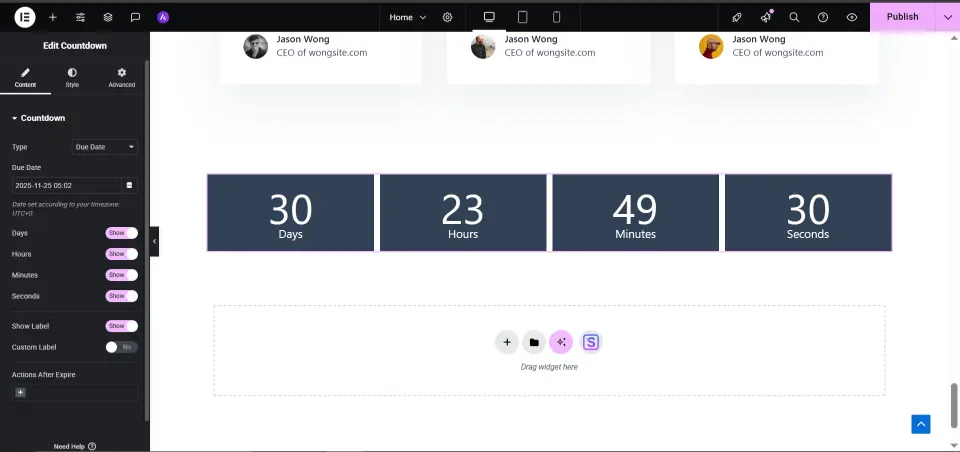Click the purple S widget icon
The width and height of the screenshot is (960, 452).
[x=591, y=342]
